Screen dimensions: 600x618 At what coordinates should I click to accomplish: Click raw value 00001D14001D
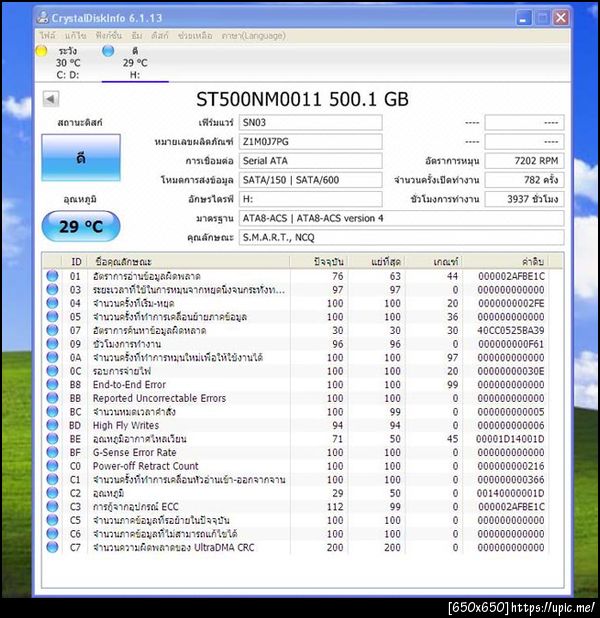point(510,439)
